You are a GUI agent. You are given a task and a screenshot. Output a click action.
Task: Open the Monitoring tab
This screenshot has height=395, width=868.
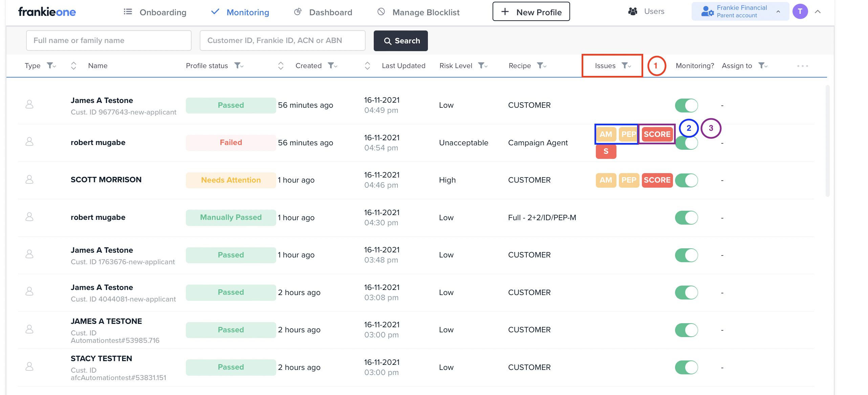[x=240, y=12]
